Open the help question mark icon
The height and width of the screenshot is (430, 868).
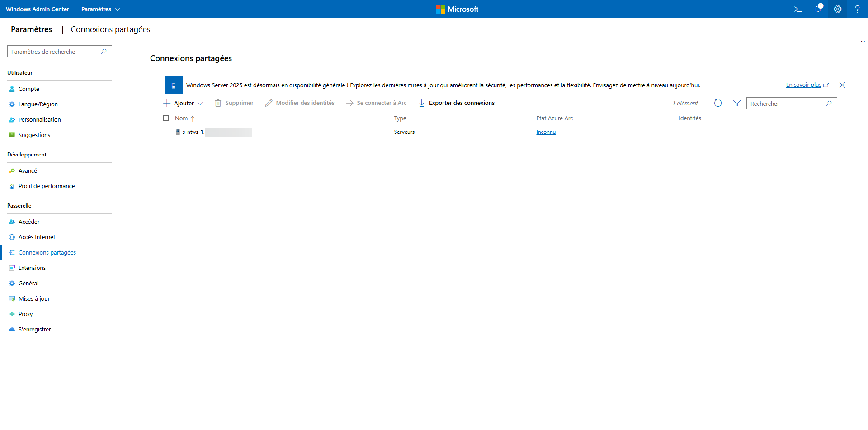(857, 9)
